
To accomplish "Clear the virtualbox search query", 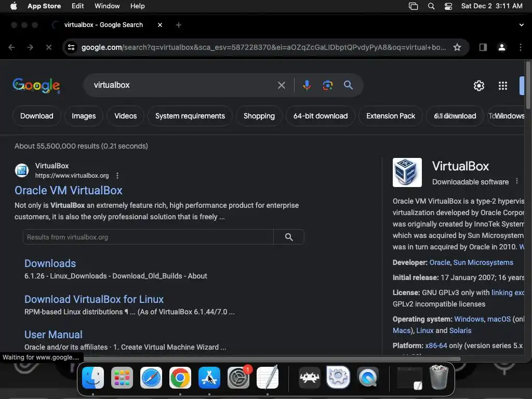I will [x=281, y=85].
